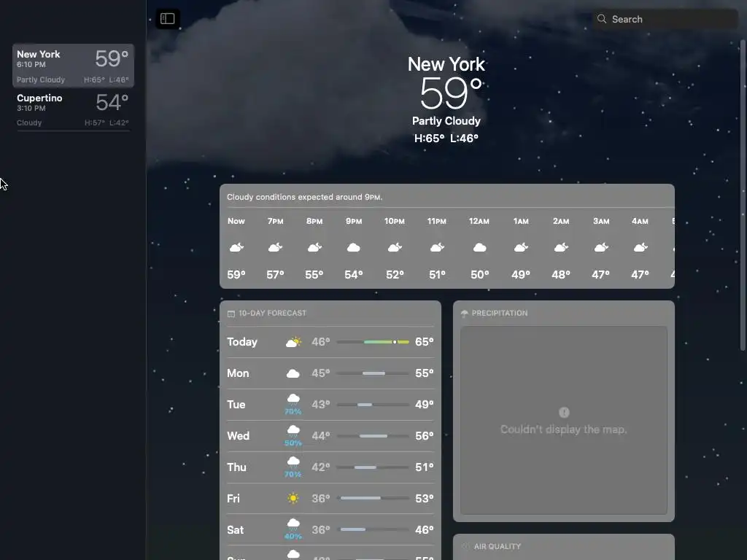The height and width of the screenshot is (560, 747).
Task: Click Monday's temperature range bar
Action: pos(373,373)
